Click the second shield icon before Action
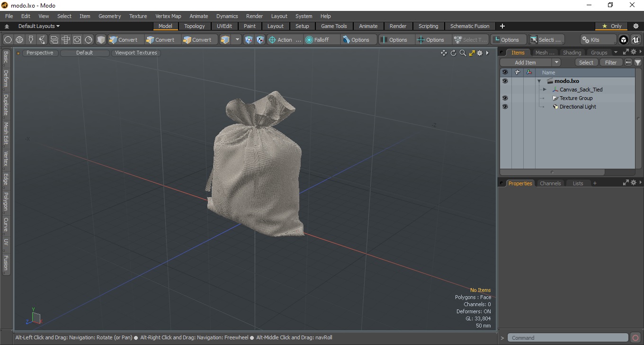Viewport: 644px width, 345px height. 260,40
